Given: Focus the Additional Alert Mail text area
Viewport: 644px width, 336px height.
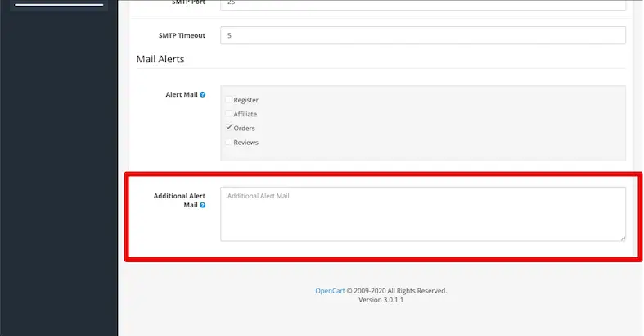Looking at the screenshot, I should (x=422, y=214).
